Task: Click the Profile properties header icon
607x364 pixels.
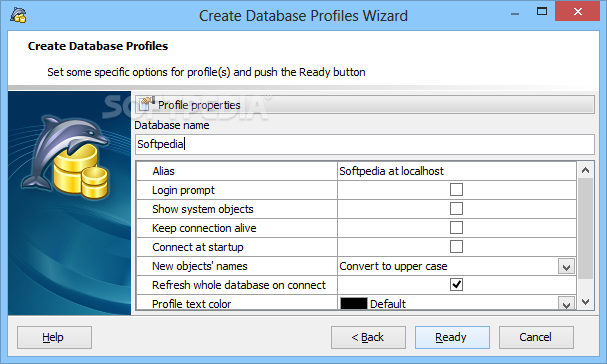Action: [147, 104]
